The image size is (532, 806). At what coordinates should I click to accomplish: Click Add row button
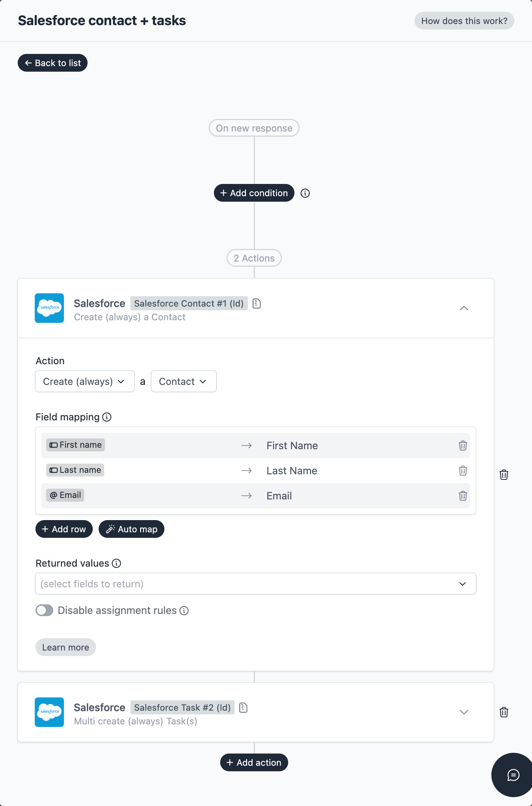pyautogui.click(x=64, y=529)
